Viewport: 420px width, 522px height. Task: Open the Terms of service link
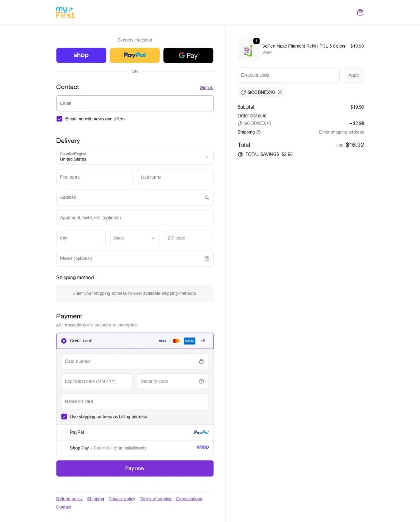pos(156,499)
